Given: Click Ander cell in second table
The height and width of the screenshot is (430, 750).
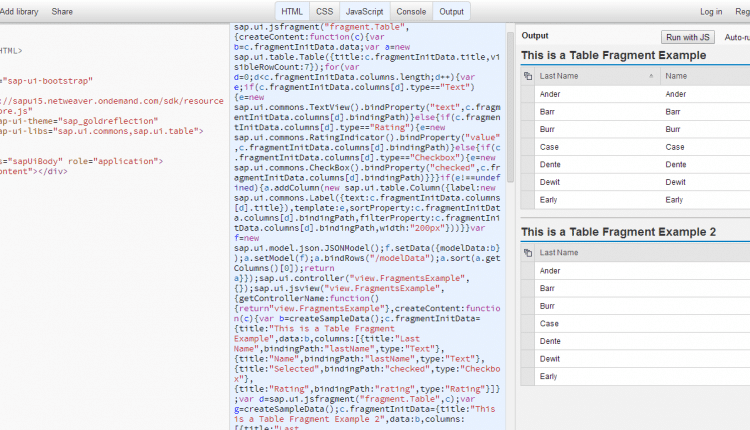Looking at the screenshot, I should pos(550,271).
